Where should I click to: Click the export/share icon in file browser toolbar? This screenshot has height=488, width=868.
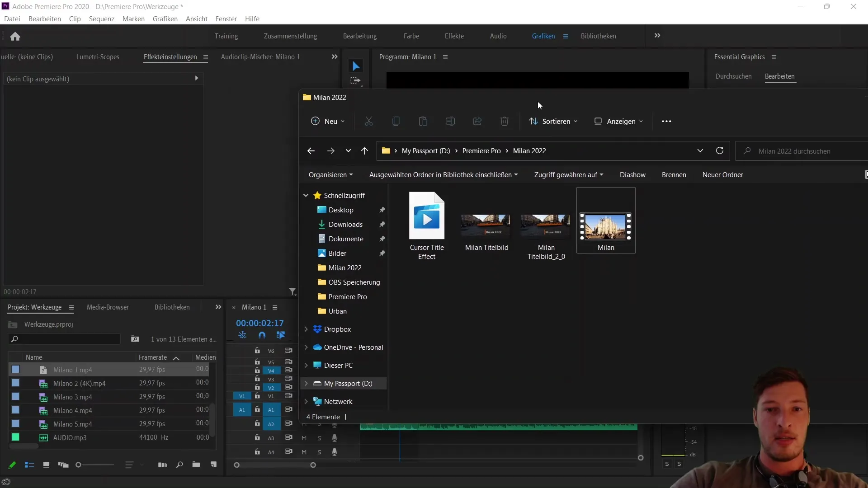(x=477, y=122)
